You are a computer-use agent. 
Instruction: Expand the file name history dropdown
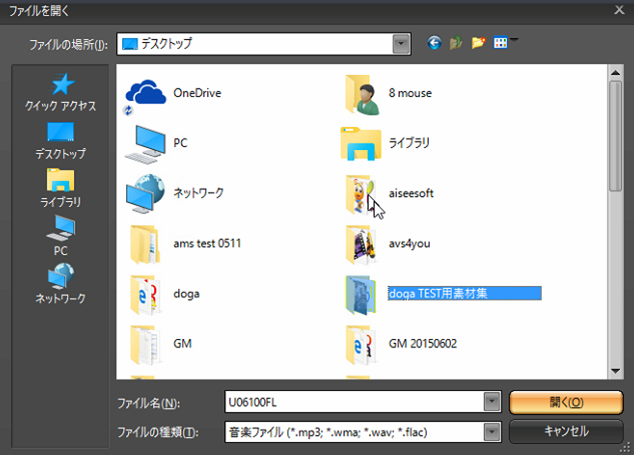[x=492, y=402]
